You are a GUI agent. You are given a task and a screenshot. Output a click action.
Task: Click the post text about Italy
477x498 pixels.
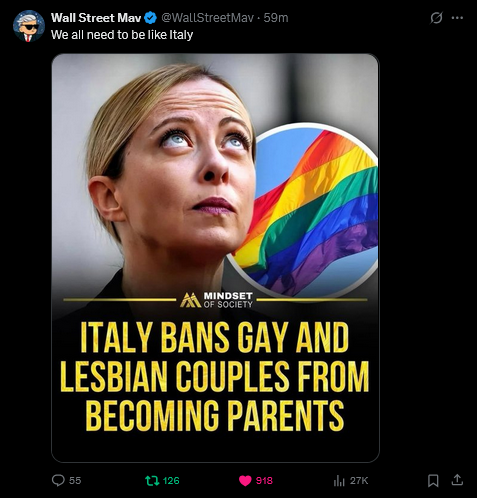(122, 35)
